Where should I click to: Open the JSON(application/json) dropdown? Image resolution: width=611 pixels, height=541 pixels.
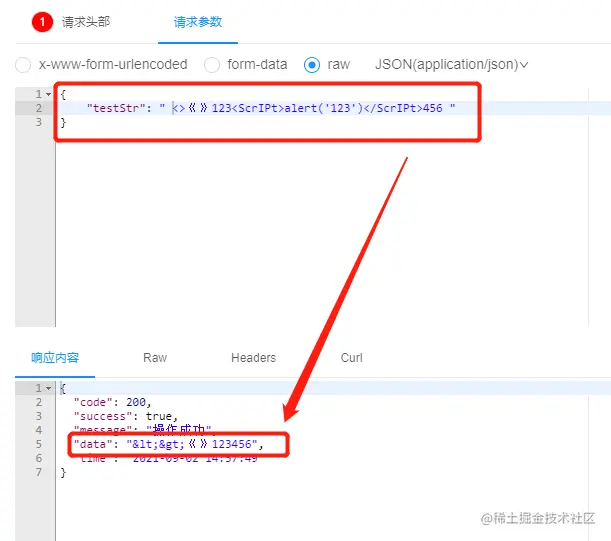(x=451, y=64)
